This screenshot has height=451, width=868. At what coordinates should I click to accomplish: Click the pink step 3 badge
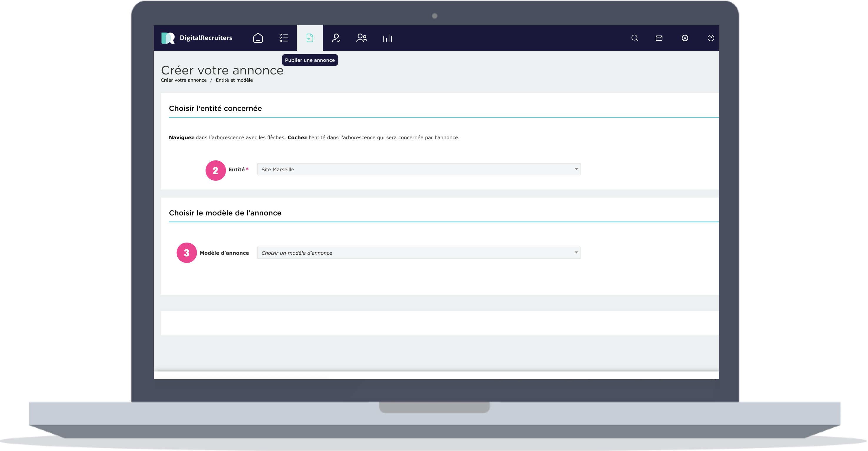186,253
